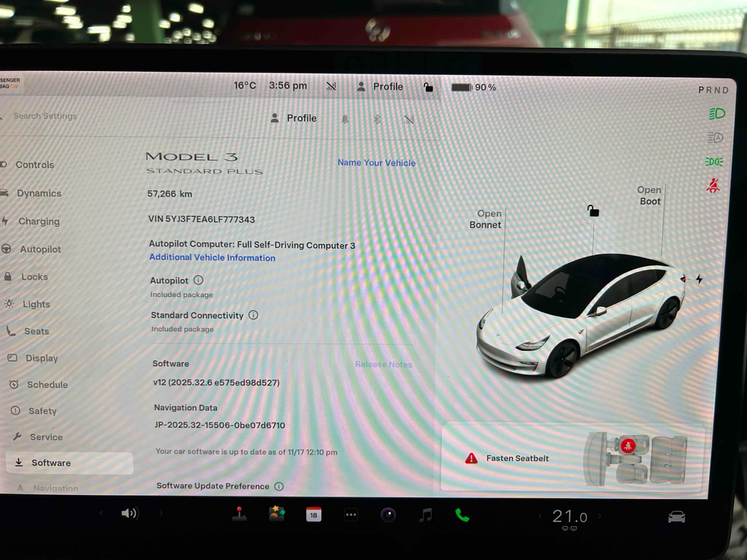Open the notifications bell icon
Image resolution: width=747 pixels, height=560 pixels.
(x=345, y=119)
